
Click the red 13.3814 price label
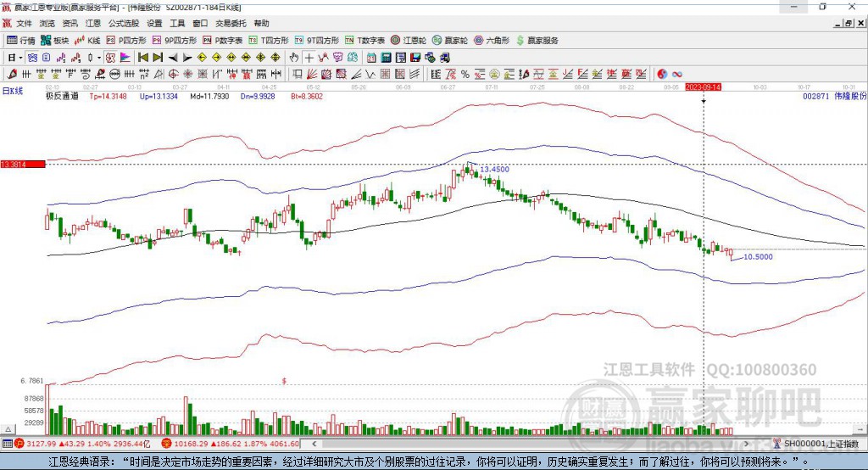tap(23, 164)
